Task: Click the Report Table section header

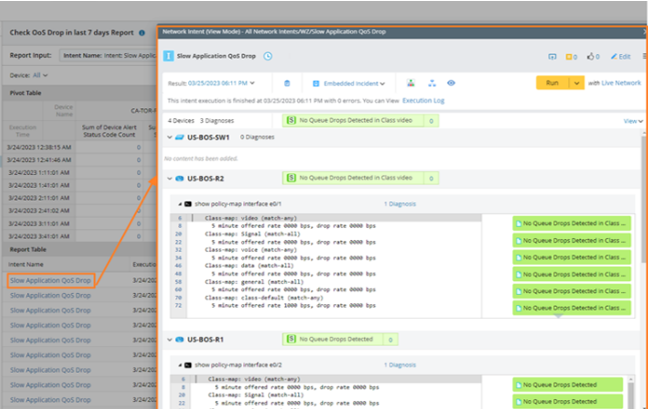Action: click(x=80, y=249)
